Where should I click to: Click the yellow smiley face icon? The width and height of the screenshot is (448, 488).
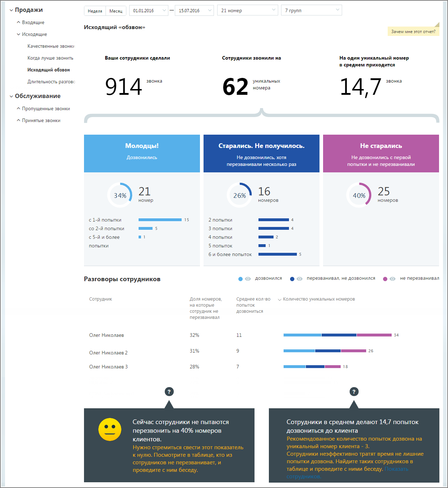click(x=110, y=429)
